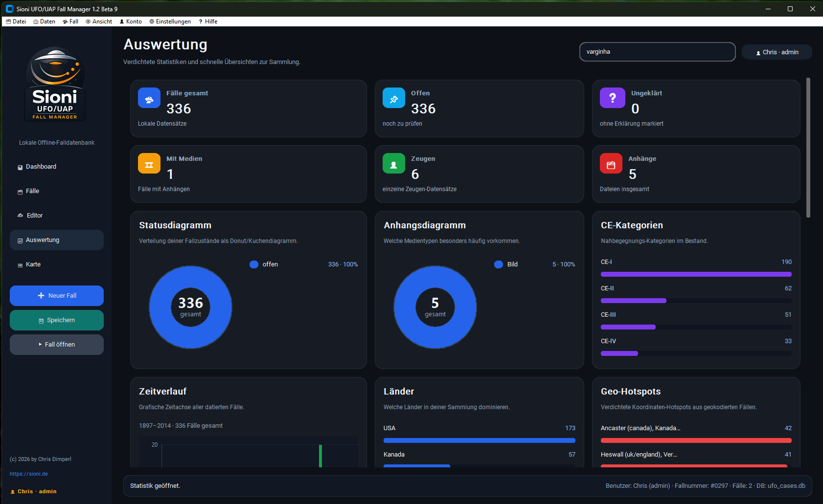The height and width of the screenshot is (504, 823).
Task: Open the Ansicht menu
Action: [99, 21]
